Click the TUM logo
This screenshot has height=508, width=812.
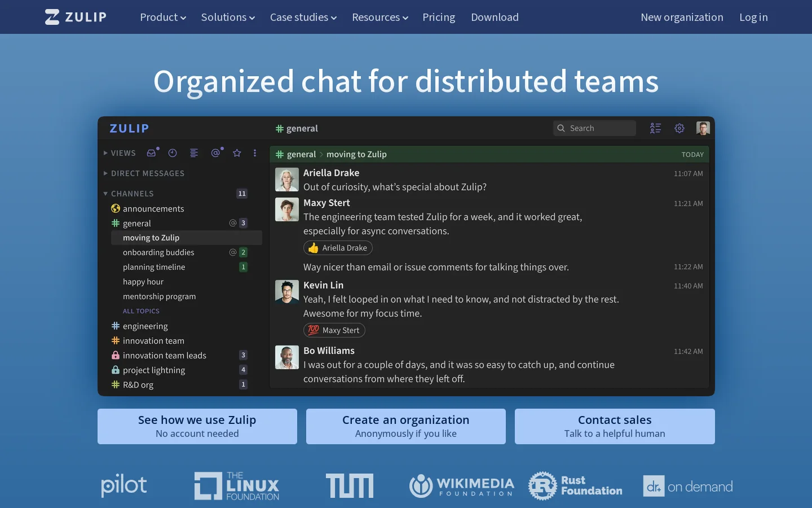click(350, 485)
